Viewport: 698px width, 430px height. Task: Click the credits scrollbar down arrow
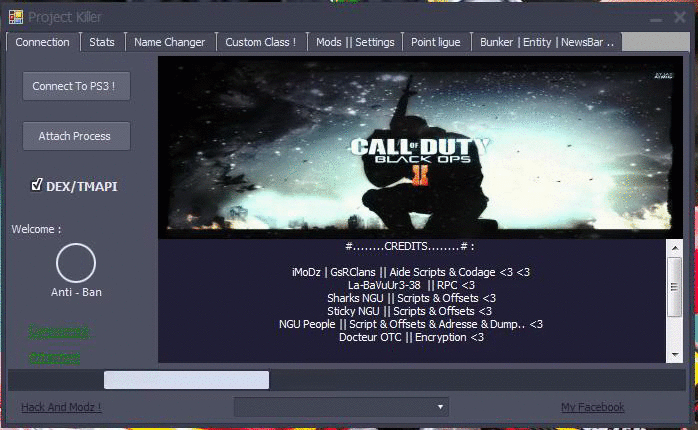click(x=675, y=355)
